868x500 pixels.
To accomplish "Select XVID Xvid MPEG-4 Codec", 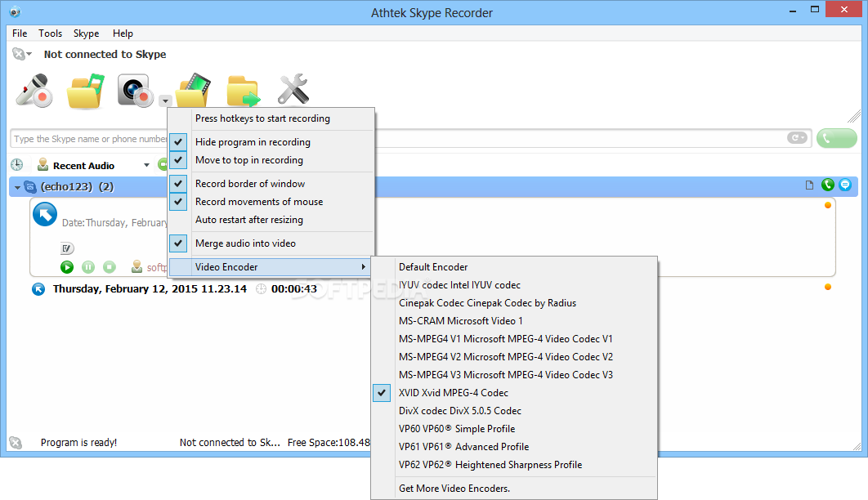I will click(514, 393).
